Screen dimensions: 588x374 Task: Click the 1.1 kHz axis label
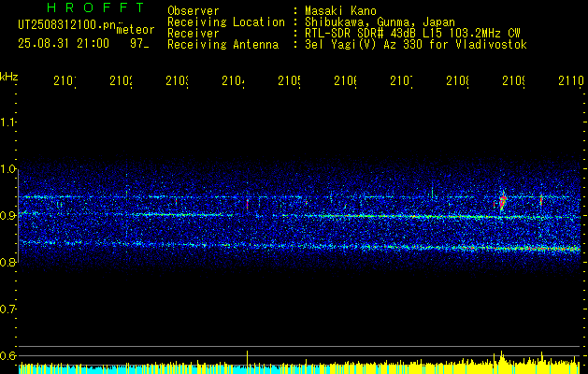[x=8, y=122]
